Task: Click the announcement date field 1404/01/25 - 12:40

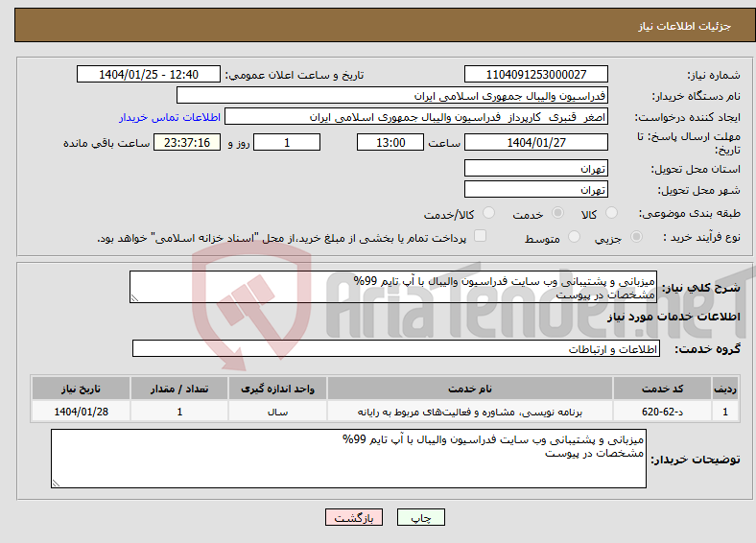Action: [x=149, y=74]
